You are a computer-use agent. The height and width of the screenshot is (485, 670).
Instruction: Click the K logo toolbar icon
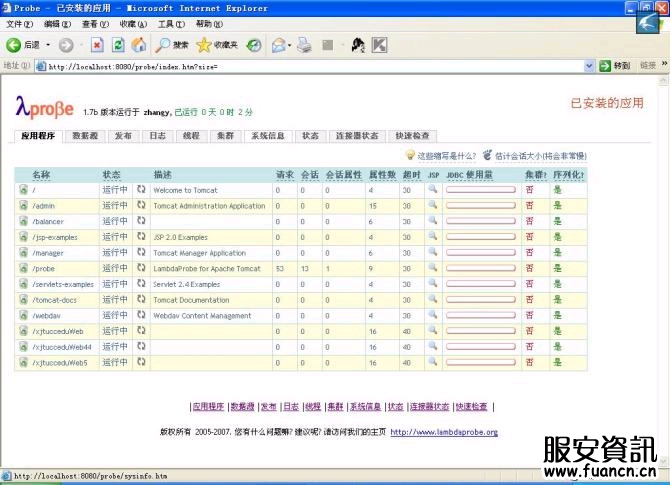tap(379, 45)
